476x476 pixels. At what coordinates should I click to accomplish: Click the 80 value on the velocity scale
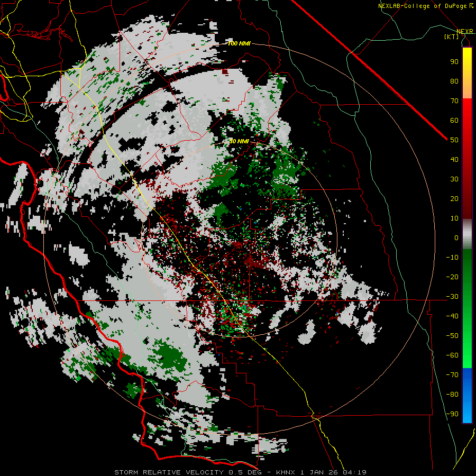pyautogui.click(x=454, y=81)
